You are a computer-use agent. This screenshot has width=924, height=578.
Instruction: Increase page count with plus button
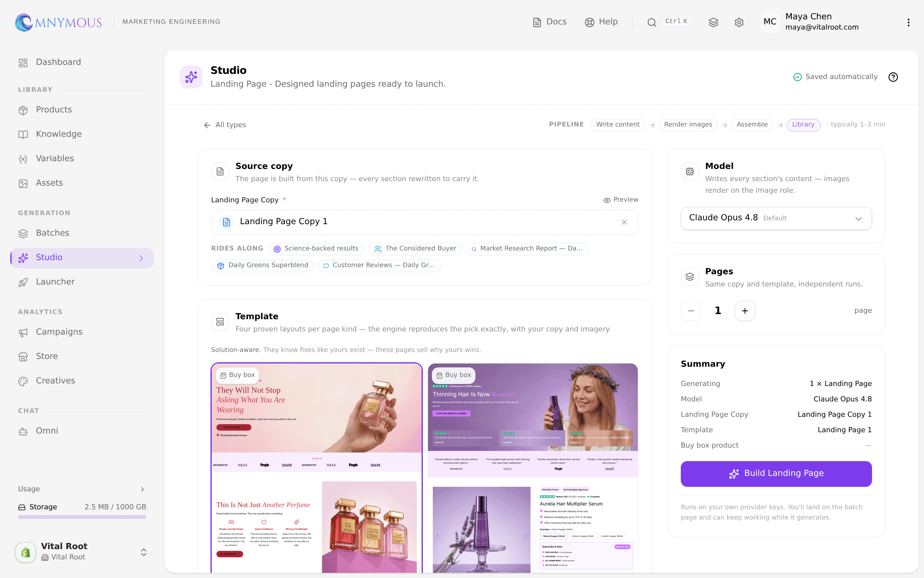point(745,311)
